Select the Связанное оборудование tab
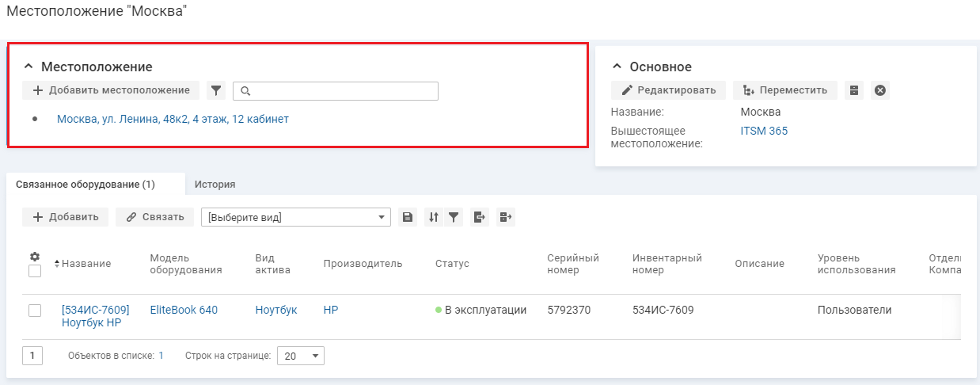The width and height of the screenshot is (980, 385). pos(85,185)
